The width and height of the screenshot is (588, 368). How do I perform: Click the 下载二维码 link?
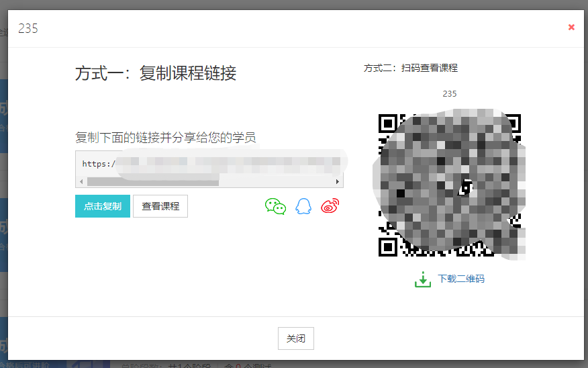[461, 279]
